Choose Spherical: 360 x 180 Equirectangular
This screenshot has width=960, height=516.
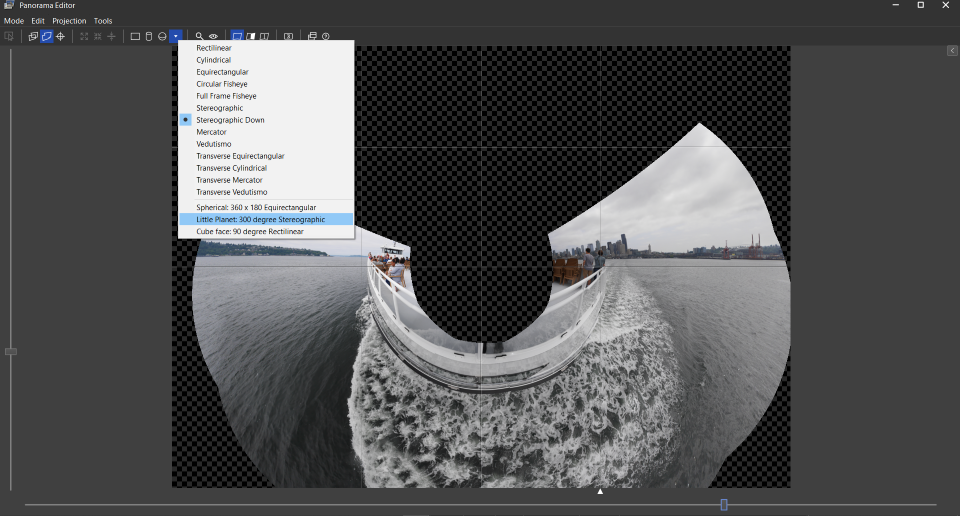pyautogui.click(x=256, y=207)
